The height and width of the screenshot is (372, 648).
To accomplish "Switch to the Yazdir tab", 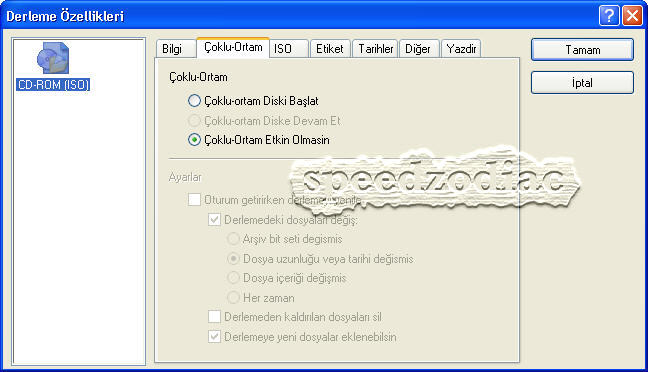I will point(461,49).
